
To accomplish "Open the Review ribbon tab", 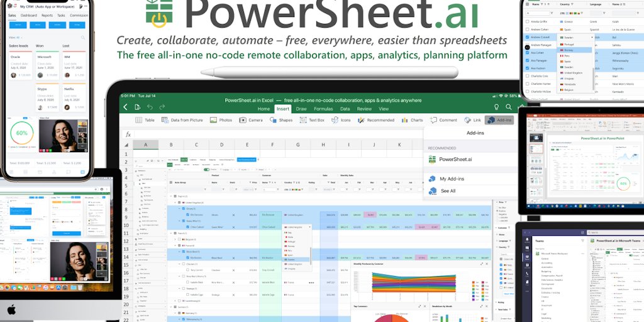I will (x=364, y=109).
